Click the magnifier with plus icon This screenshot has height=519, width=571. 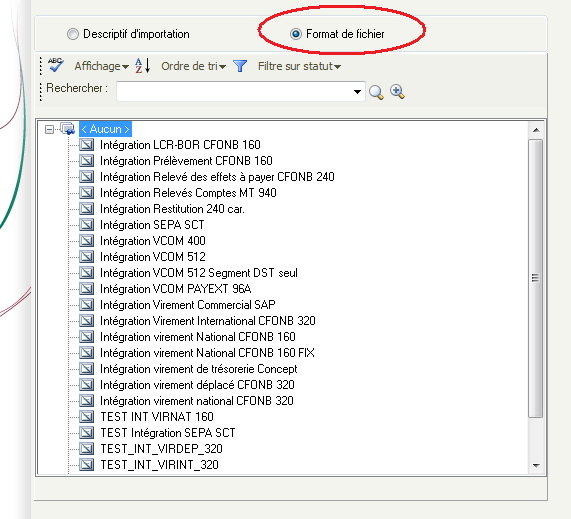click(397, 91)
